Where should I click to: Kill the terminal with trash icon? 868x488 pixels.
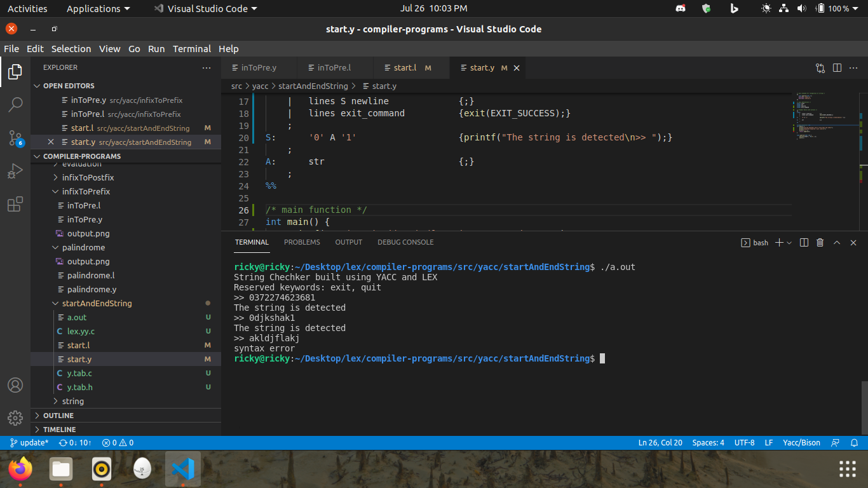820,242
